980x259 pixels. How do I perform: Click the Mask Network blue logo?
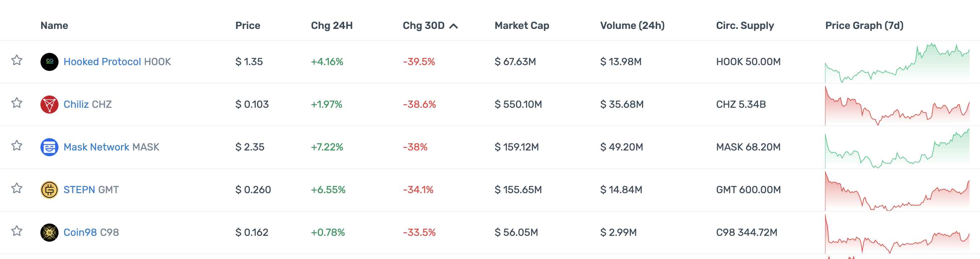49,147
